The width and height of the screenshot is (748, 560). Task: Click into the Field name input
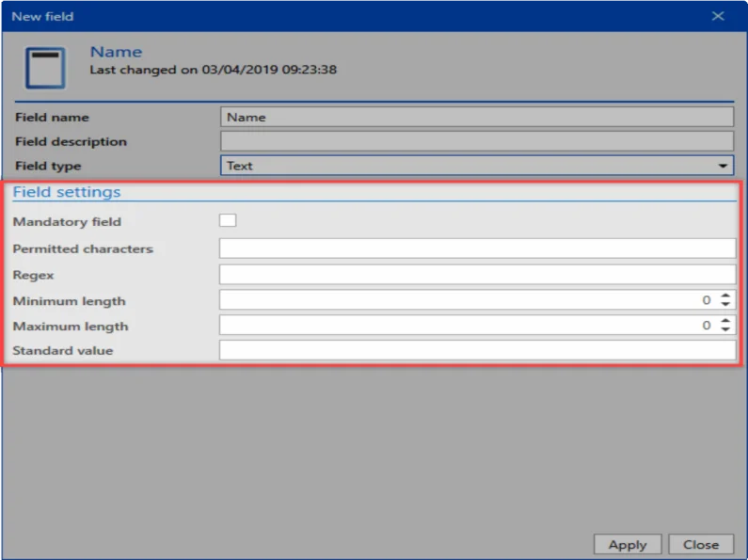click(477, 117)
